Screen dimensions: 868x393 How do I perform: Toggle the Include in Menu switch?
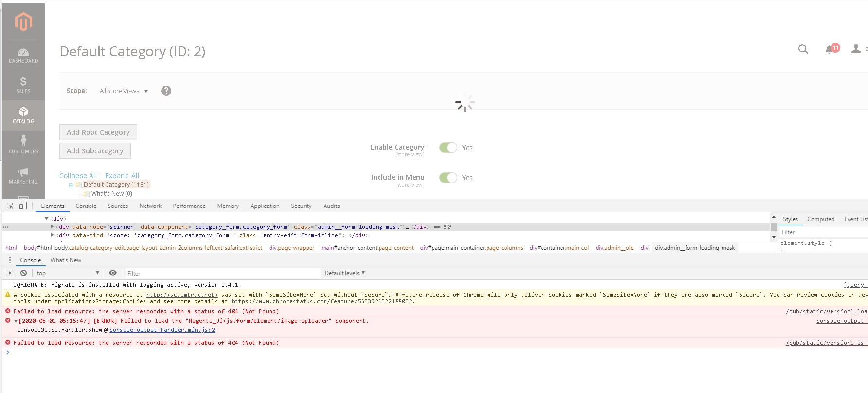click(448, 178)
